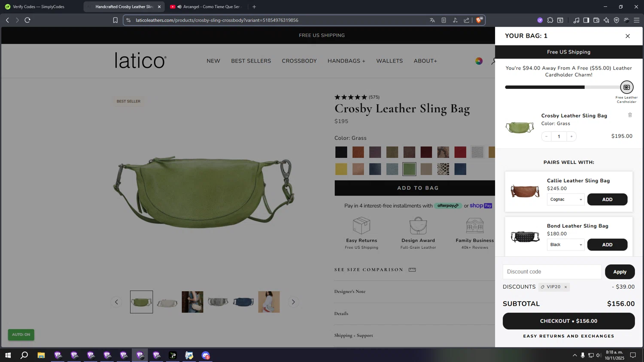
Task: Open the CROSSBODY menu item
Action: click(x=299, y=61)
